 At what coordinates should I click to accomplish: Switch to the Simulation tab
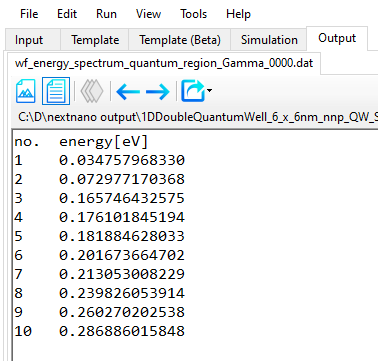(x=269, y=40)
